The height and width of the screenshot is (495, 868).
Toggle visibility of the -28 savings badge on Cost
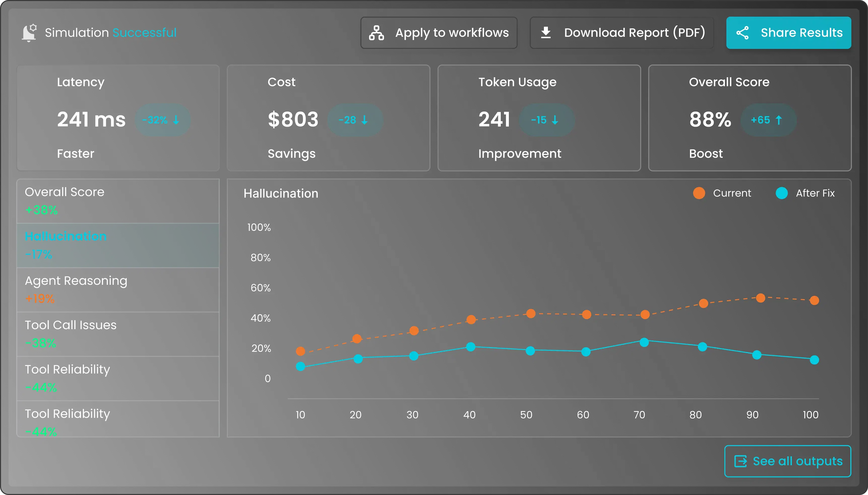[355, 120]
